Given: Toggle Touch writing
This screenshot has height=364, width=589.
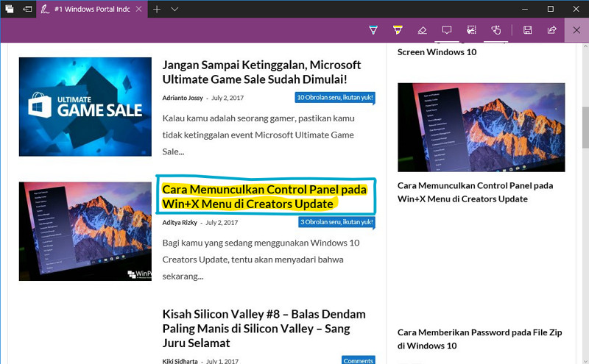Looking at the screenshot, I should click(x=495, y=30).
